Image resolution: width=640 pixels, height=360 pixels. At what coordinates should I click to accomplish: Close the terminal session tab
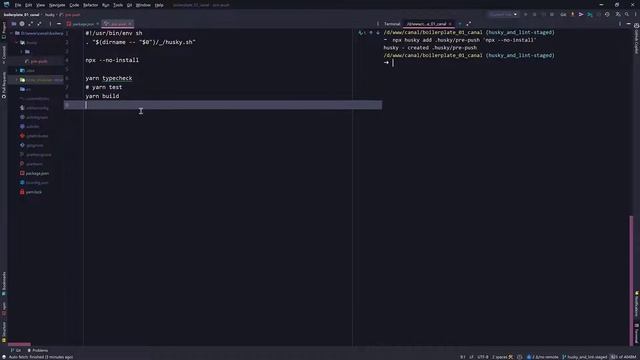click(x=450, y=24)
